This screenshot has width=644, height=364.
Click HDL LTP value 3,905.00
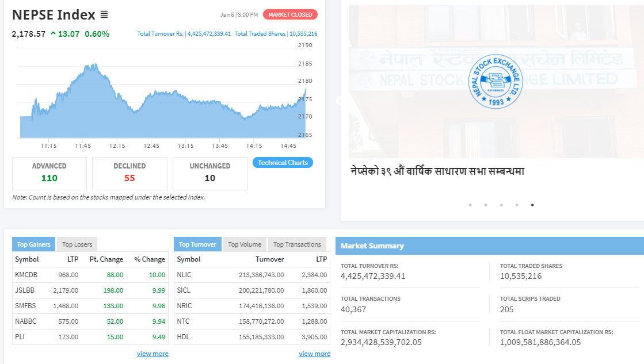point(315,338)
